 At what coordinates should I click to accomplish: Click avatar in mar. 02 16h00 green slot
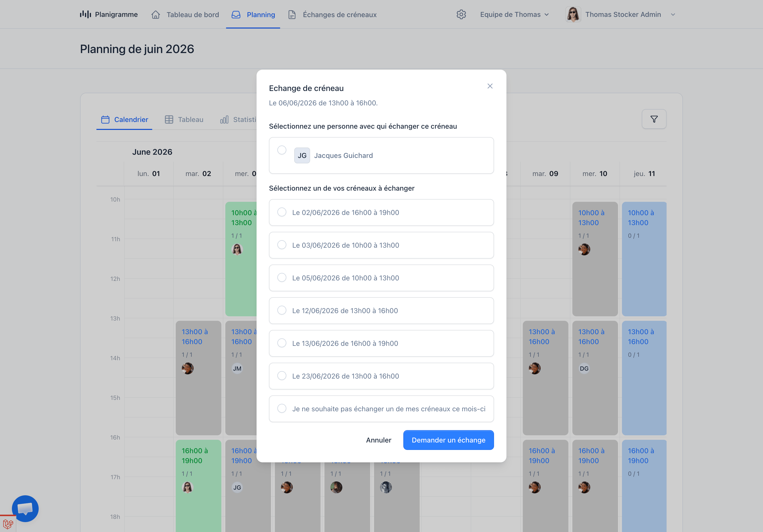(x=188, y=487)
